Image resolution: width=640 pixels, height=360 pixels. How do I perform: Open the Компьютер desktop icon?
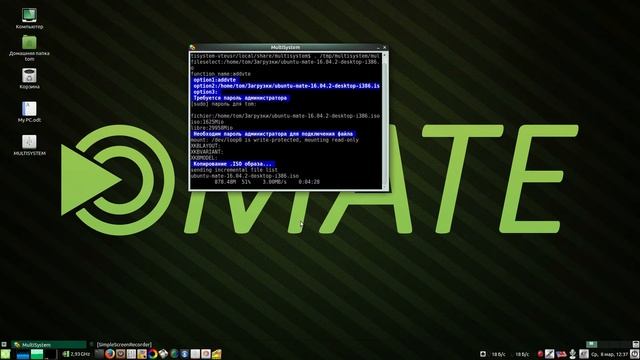(29, 18)
